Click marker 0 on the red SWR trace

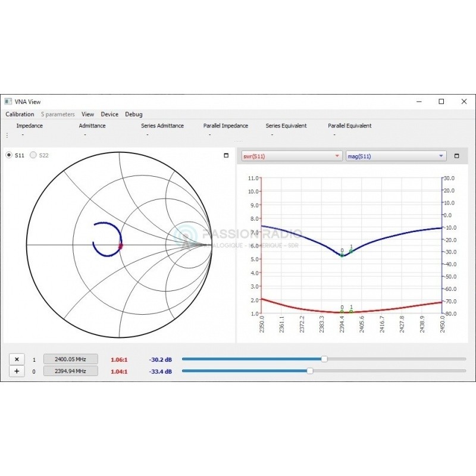[342, 312]
